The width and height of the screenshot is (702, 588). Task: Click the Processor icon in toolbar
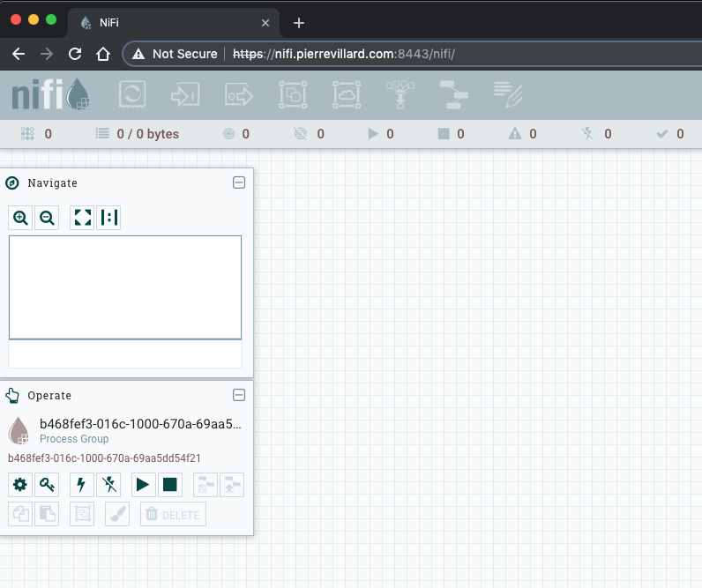132,95
